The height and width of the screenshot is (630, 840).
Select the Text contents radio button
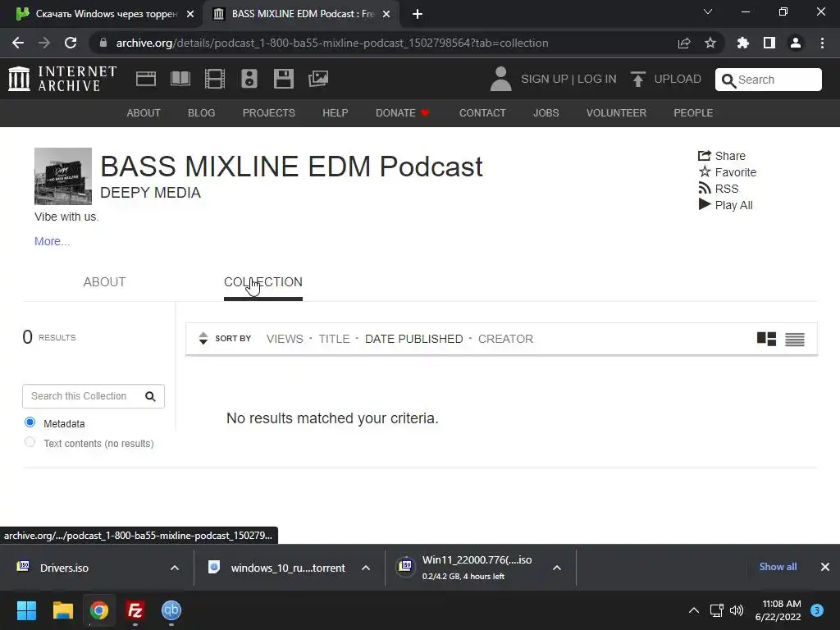[x=30, y=442]
